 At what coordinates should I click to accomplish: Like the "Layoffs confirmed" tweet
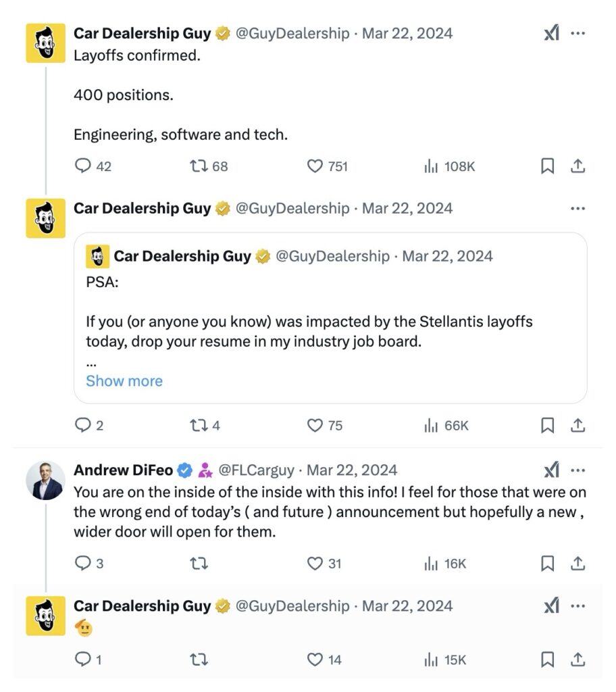315,166
